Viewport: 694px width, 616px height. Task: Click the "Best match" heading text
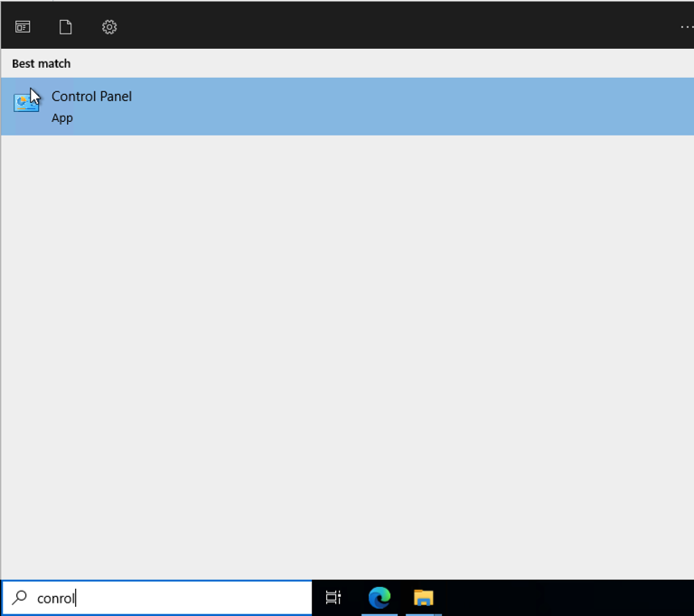click(x=42, y=64)
